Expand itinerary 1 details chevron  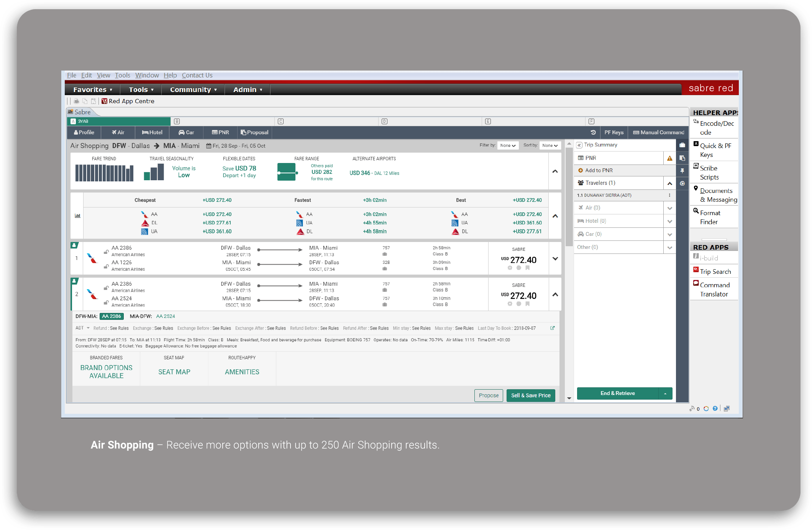(x=555, y=258)
